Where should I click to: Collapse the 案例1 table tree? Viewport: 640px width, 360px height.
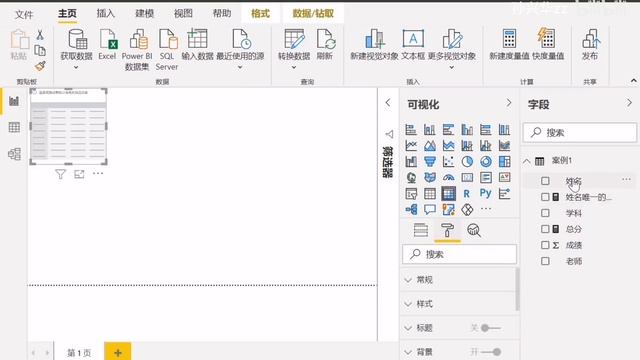pos(527,161)
